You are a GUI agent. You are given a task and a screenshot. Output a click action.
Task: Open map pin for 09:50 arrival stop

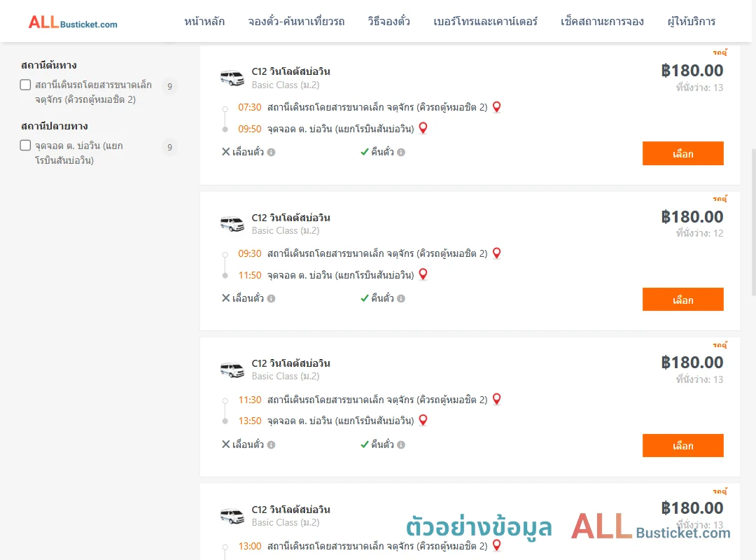coord(423,128)
